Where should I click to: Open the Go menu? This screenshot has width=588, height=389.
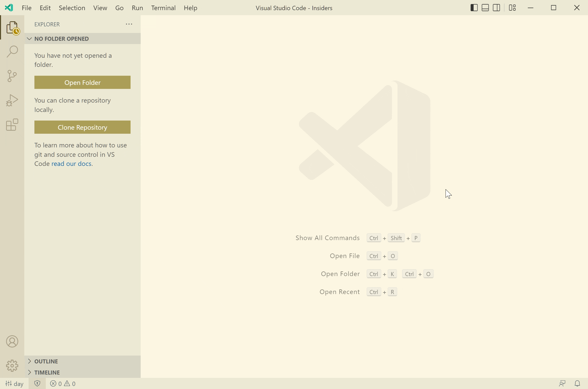pyautogui.click(x=119, y=8)
